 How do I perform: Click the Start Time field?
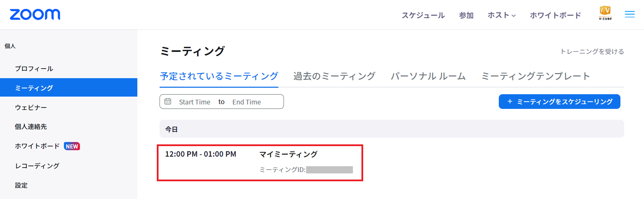[x=194, y=102]
